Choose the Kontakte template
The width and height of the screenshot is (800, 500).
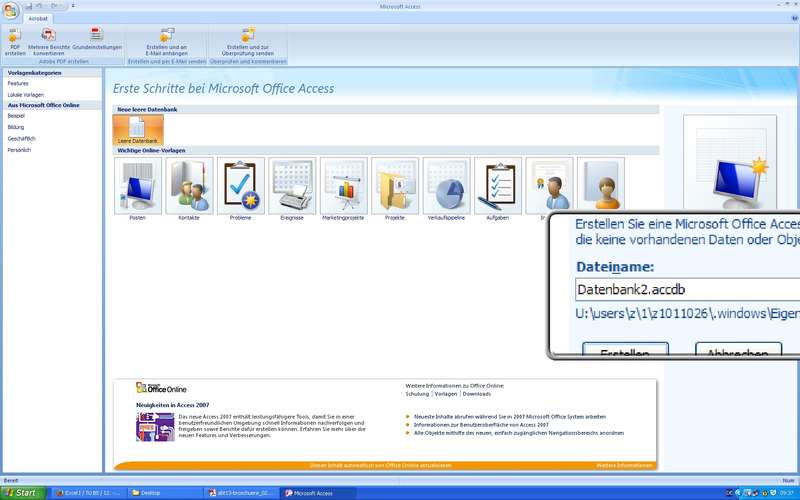[189, 189]
